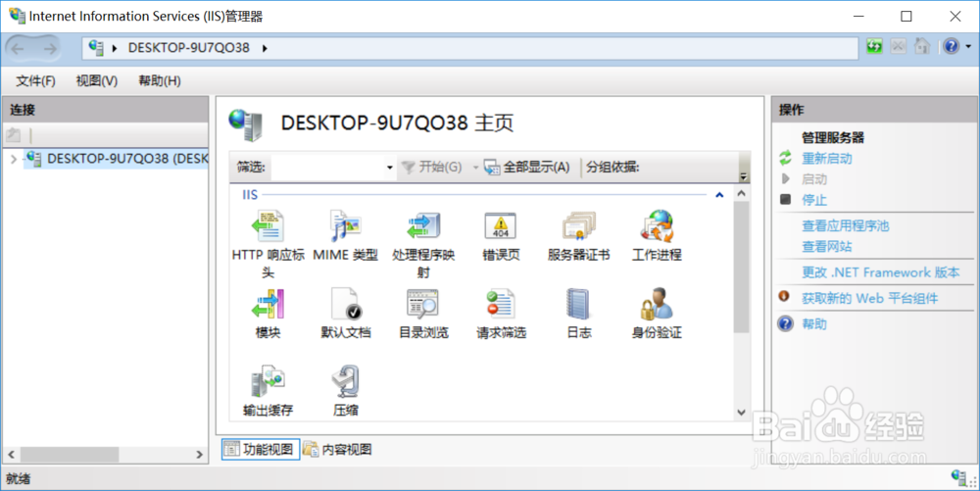Click the forward navigation arrow
This screenshot has height=491, width=980.
pyautogui.click(x=49, y=48)
